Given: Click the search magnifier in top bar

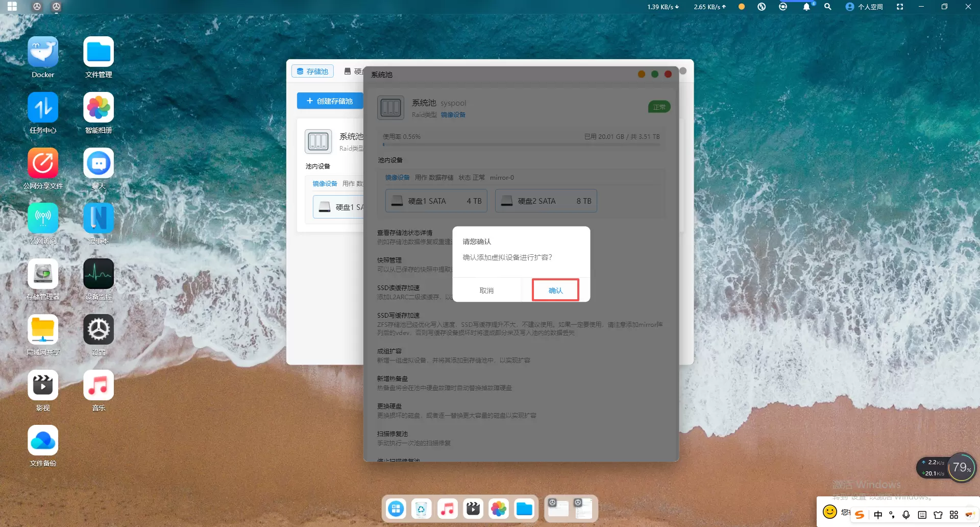Looking at the screenshot, I should [827, 7].
